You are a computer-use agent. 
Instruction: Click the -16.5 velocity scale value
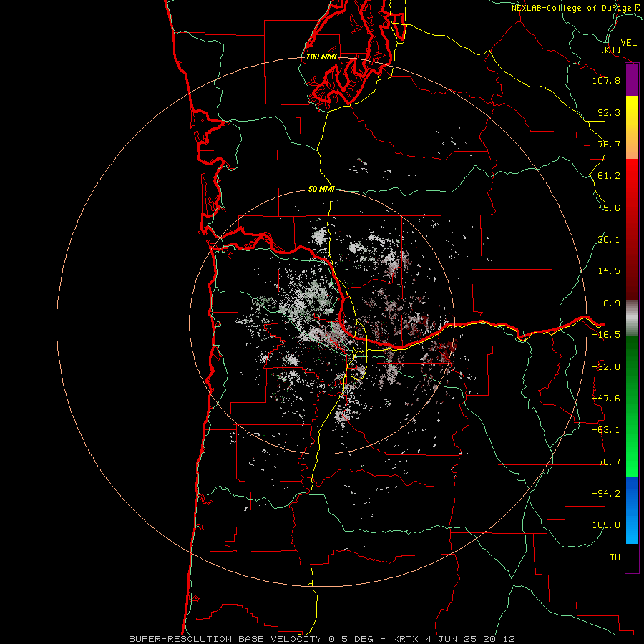[x=606, y=335]
